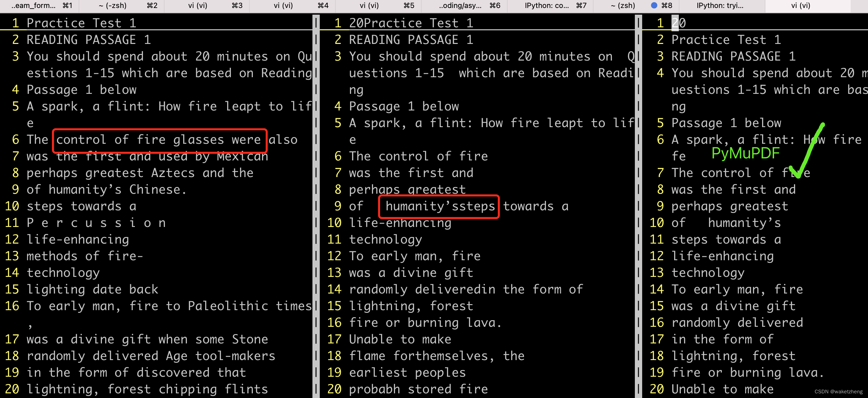
Task: Open the IPython trying tab
Action: point(726,6)
